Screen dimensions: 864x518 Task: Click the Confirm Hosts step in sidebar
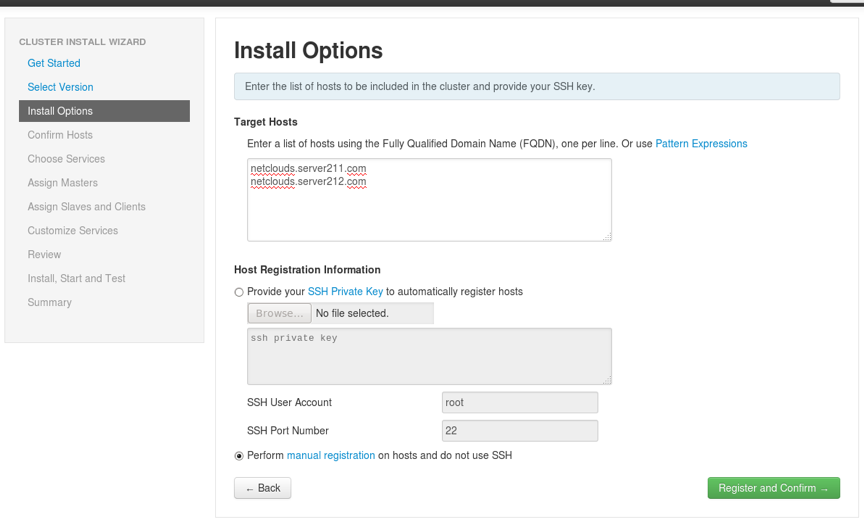[60, 135]
